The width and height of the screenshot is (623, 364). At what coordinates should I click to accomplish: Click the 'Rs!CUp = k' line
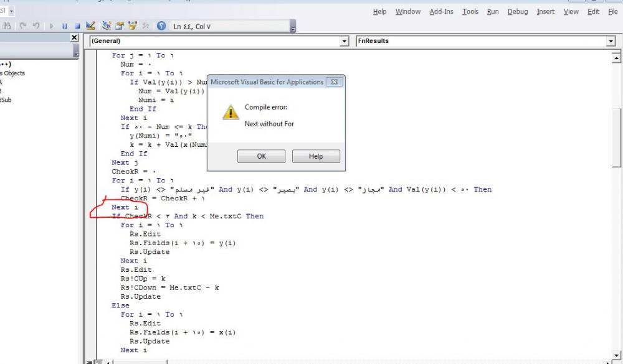[143, 279]
